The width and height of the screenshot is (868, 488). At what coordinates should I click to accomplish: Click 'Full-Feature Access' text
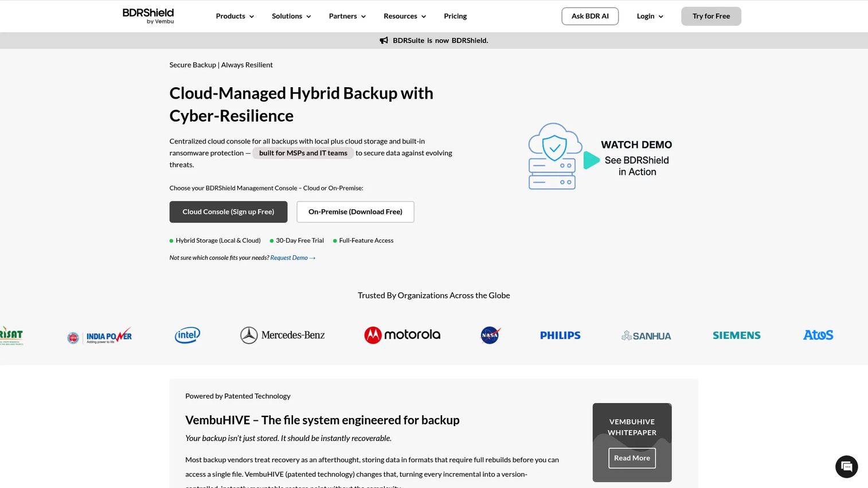tap(366, 241)
